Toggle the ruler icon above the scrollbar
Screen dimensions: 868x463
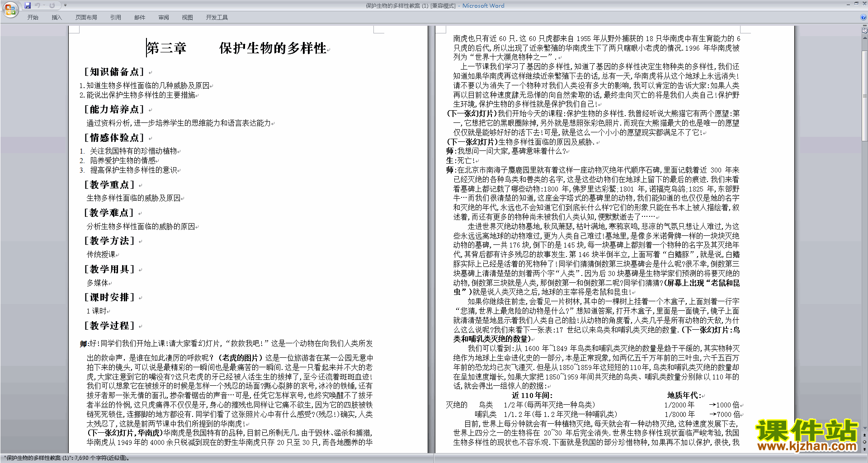865,31
